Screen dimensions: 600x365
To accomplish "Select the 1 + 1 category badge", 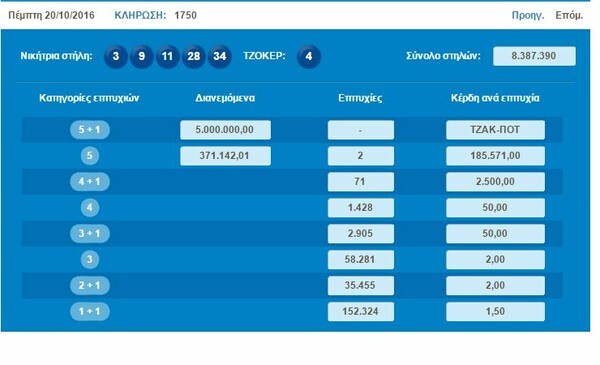I will pyautogui.click(x=90, y=311).
